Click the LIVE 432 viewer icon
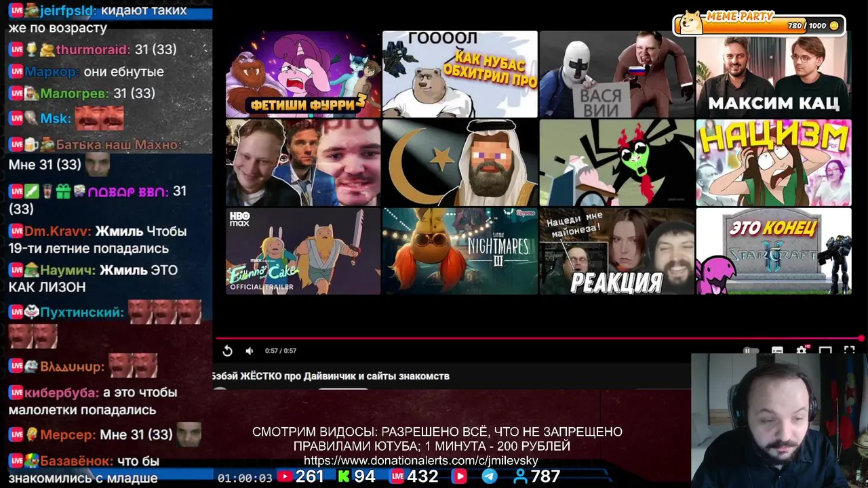The width and height of the screenshot is (868, 488). tap(398, 477)
